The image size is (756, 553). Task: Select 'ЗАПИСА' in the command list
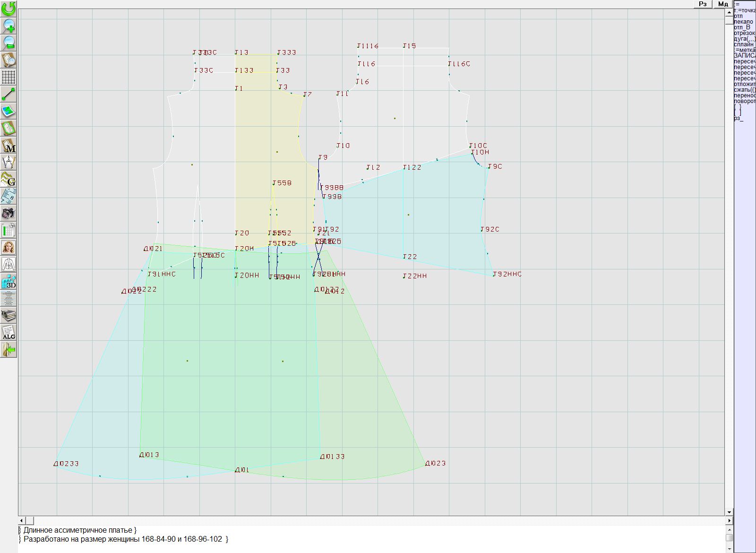[x=744, y=56]
